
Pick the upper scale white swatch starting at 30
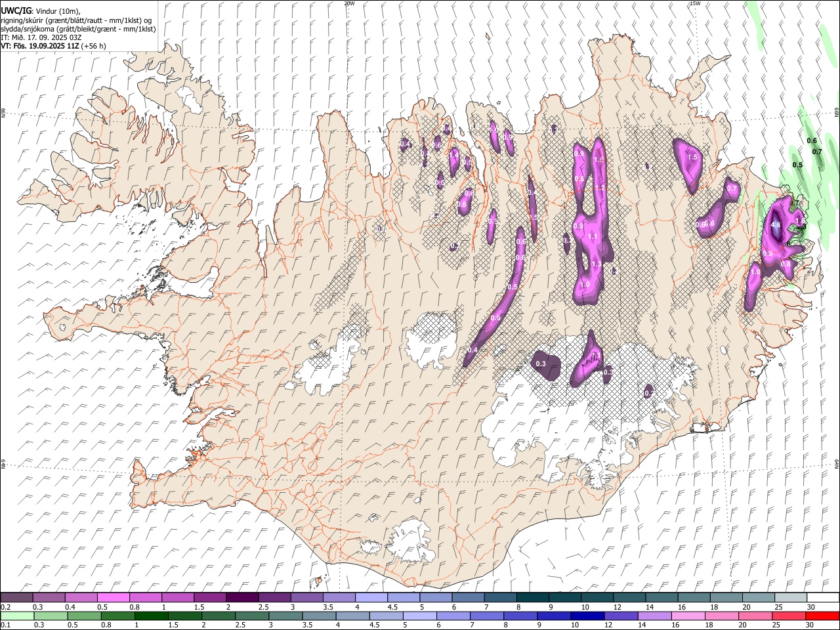click(822, 598)
